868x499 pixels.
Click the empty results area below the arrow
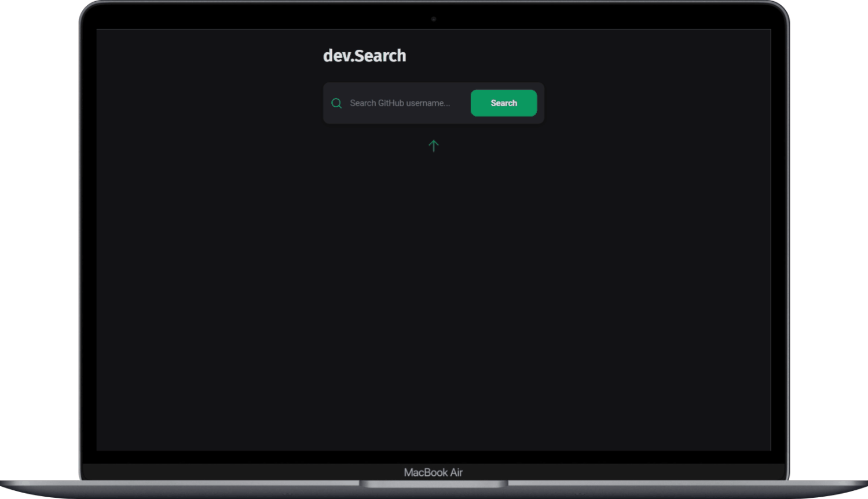point(433,261)
